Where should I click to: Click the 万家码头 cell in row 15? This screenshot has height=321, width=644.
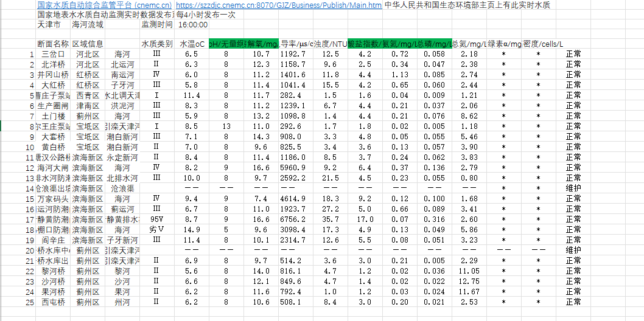(53, 199)
